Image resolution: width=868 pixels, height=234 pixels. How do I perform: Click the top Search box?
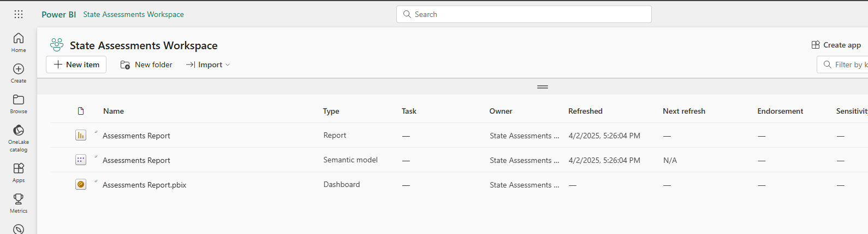[524, 14]
